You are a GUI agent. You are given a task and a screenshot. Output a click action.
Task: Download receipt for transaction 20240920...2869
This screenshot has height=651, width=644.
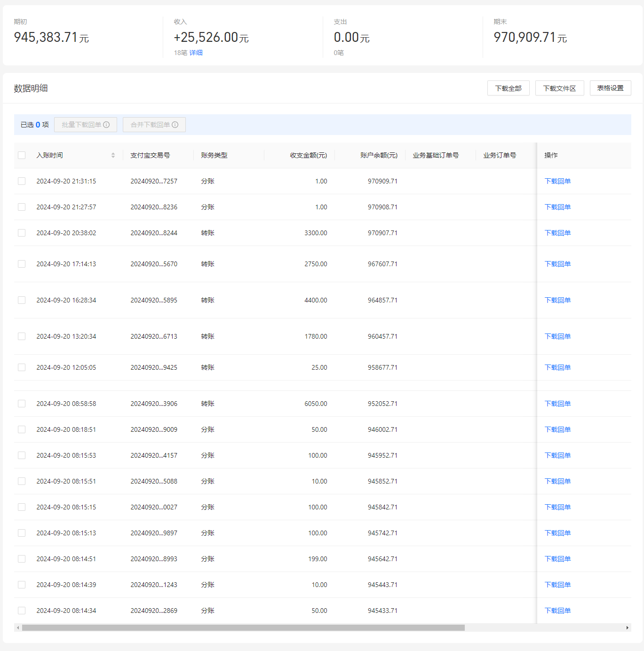coord(557,611)
